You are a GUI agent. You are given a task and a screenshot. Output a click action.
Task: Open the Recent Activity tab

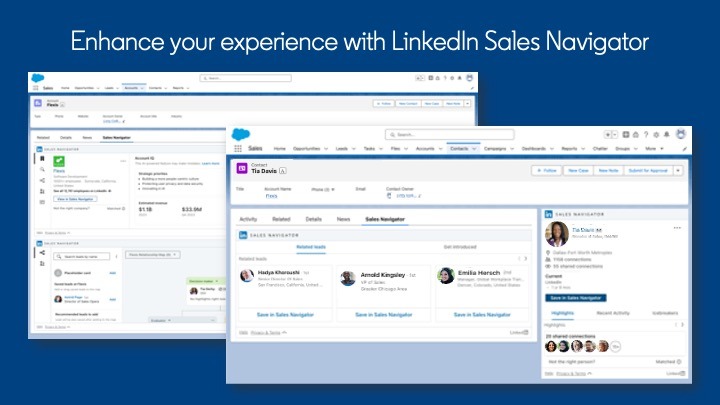click(612, 313)
